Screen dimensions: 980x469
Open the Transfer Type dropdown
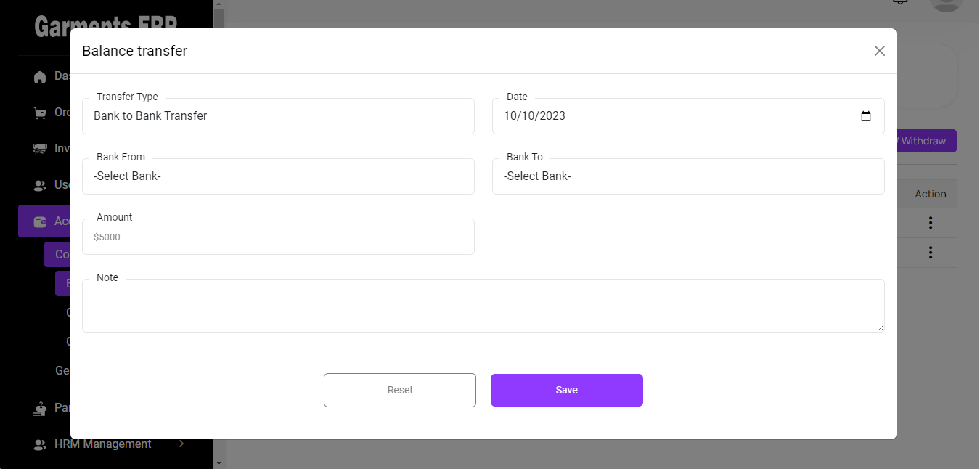[x=278, y=116]
